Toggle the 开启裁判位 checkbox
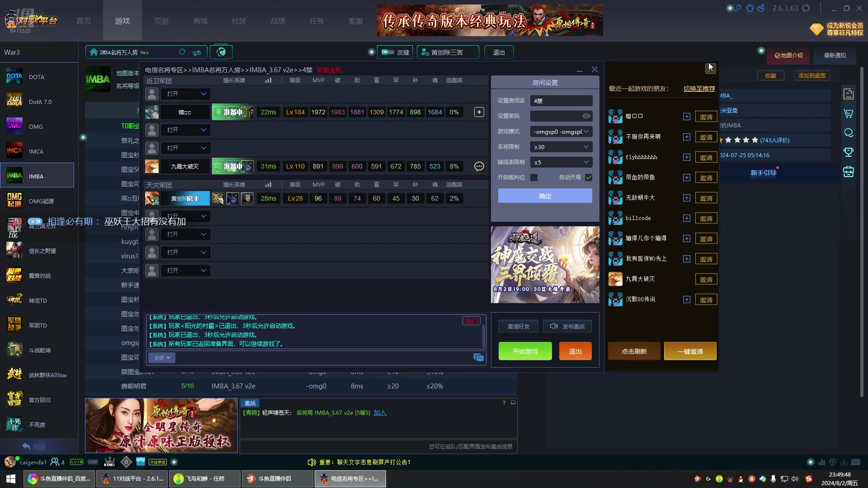The width and height of the screenshot is (868, 488). (534, 178)
